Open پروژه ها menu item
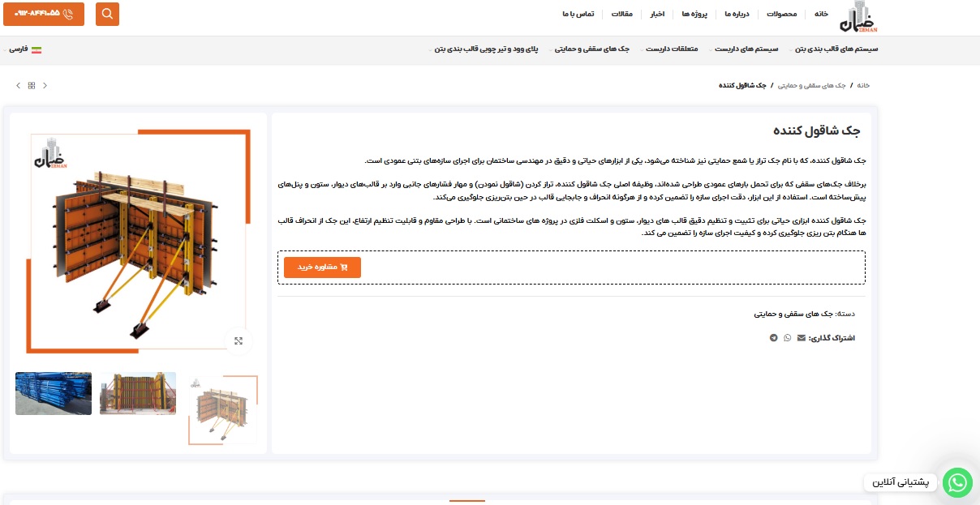980x505 pixels. pyautogui.click(x=694, y=15)
